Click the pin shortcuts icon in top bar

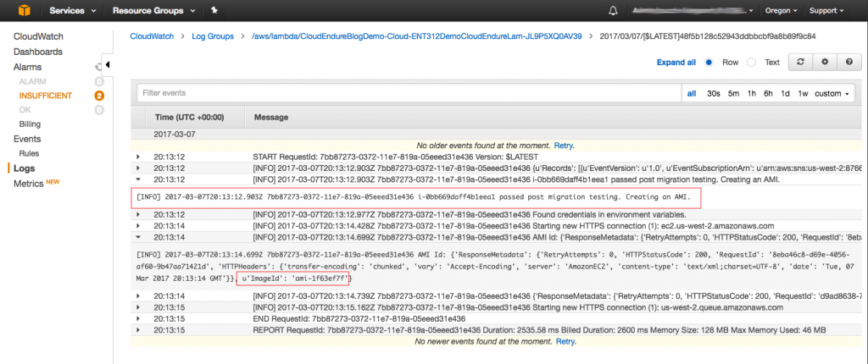214,10
